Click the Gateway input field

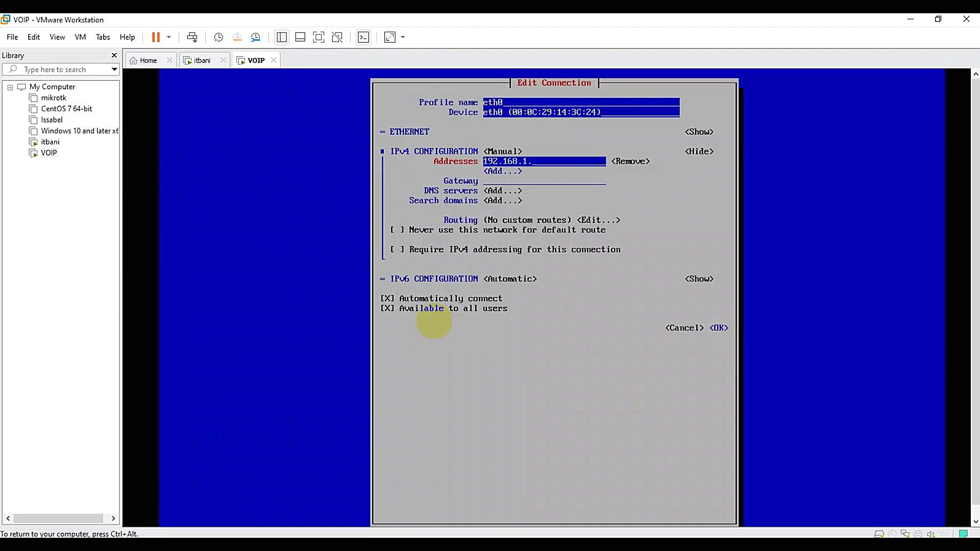[545, 181]
